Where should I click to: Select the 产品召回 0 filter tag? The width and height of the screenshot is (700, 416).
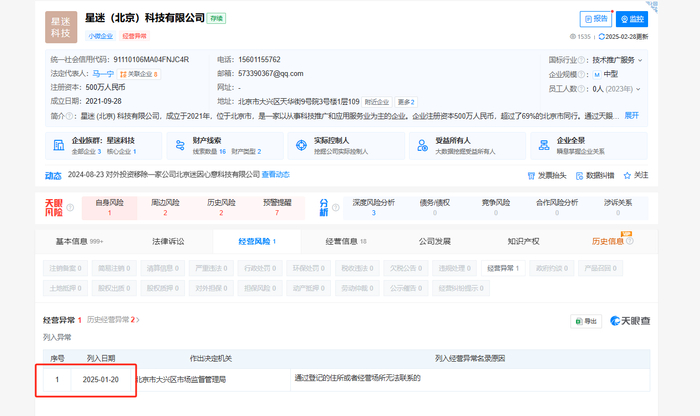600,268
